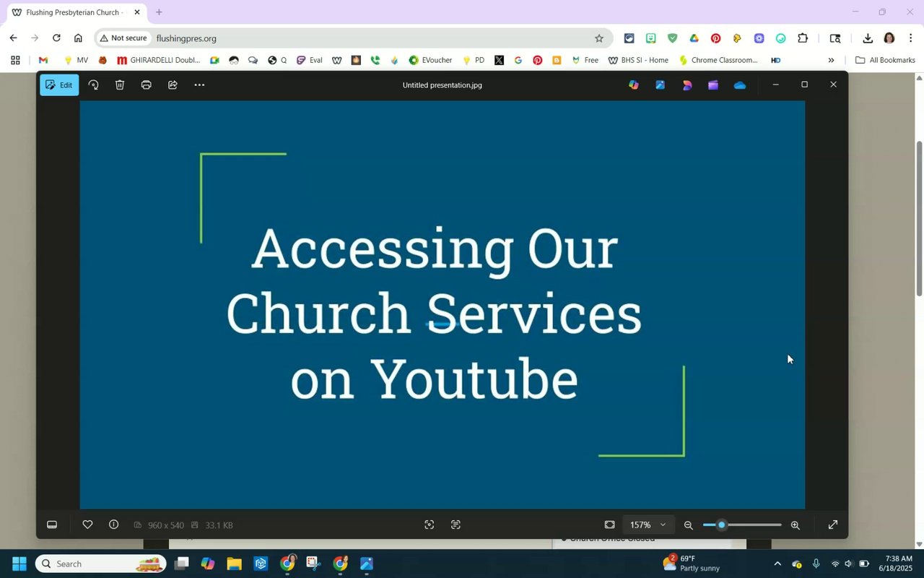Open the EVoucher bookmark
The width and height of the screenshot is (924, 578).
coord(430,60)
